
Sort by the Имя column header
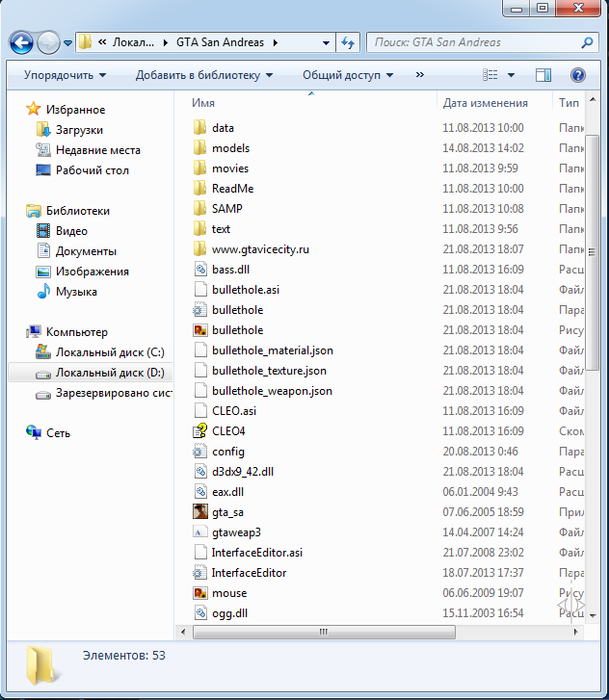tap(203, 103)
